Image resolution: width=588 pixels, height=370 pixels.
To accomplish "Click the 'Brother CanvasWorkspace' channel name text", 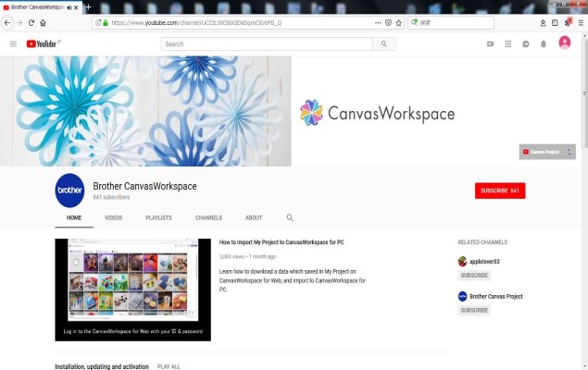I will point(144,186).
